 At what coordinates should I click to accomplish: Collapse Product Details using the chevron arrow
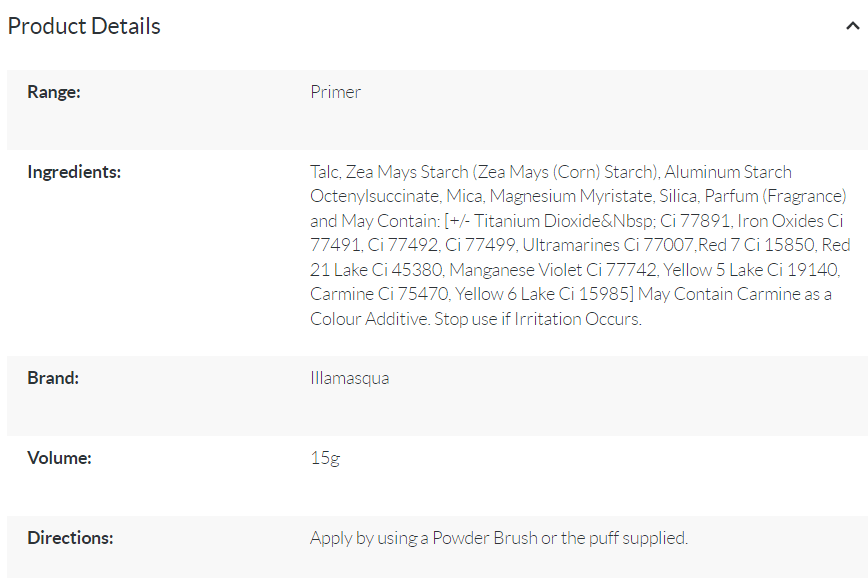tap(852, 27)
